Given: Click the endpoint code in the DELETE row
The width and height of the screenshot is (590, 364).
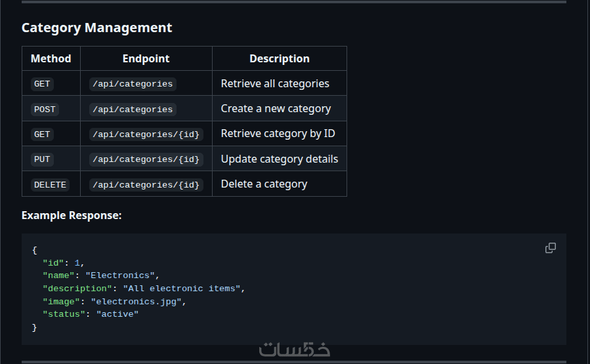Looking at the screenshot, I should 146,184.
